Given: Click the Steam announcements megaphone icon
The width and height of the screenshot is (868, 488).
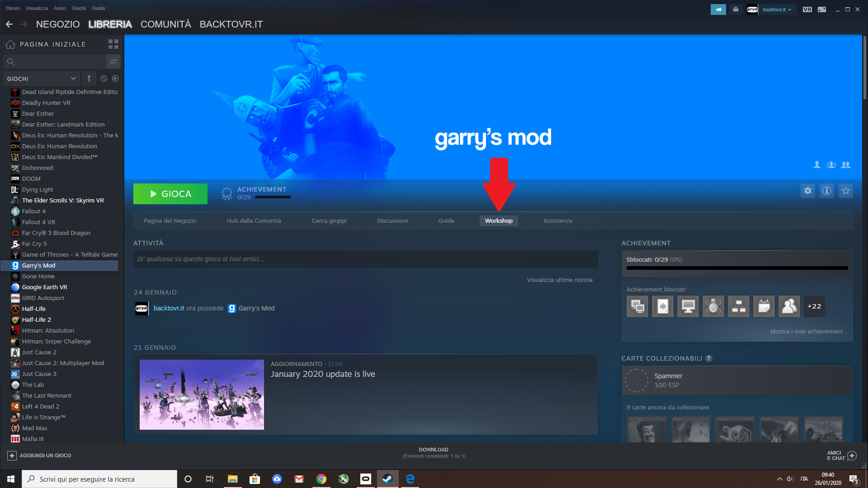Looking at the screenshot, I should (718, 9).
